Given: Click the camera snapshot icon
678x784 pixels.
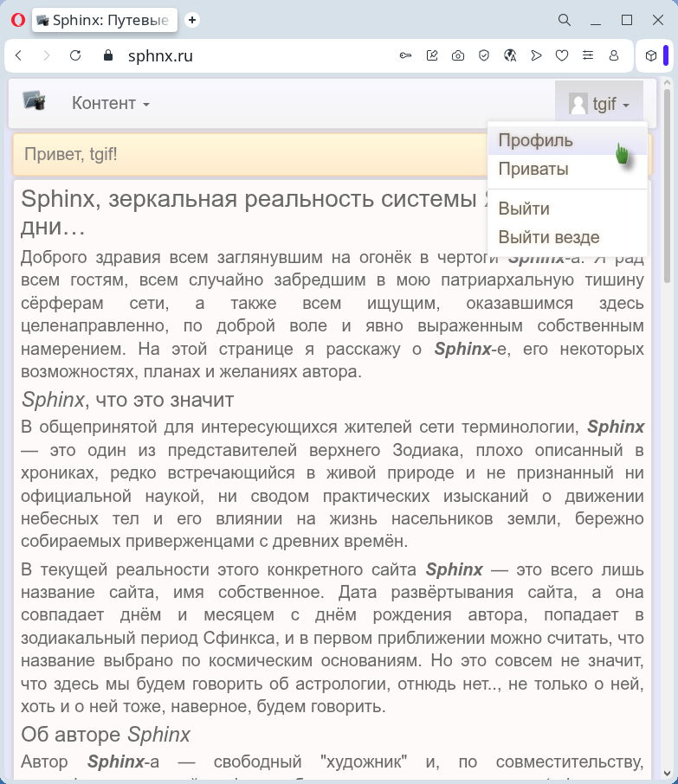Looking at the screenshot, I should (457, 55).
